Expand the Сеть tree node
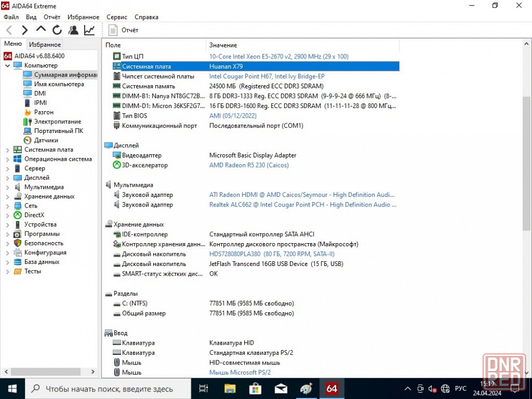The width and height of the screenshot is (532, 399). point(7,206)
